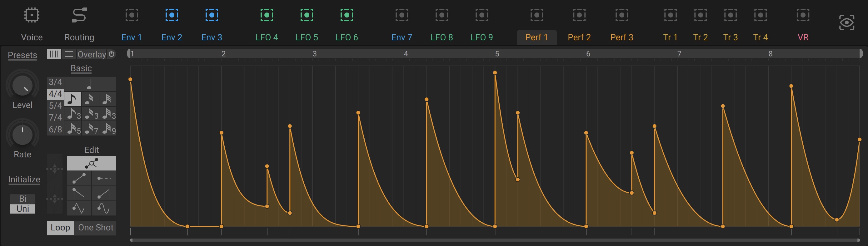The image size is (868, 246).
Task: Set polarity to Bi
Action: click(x=22, y=199)
